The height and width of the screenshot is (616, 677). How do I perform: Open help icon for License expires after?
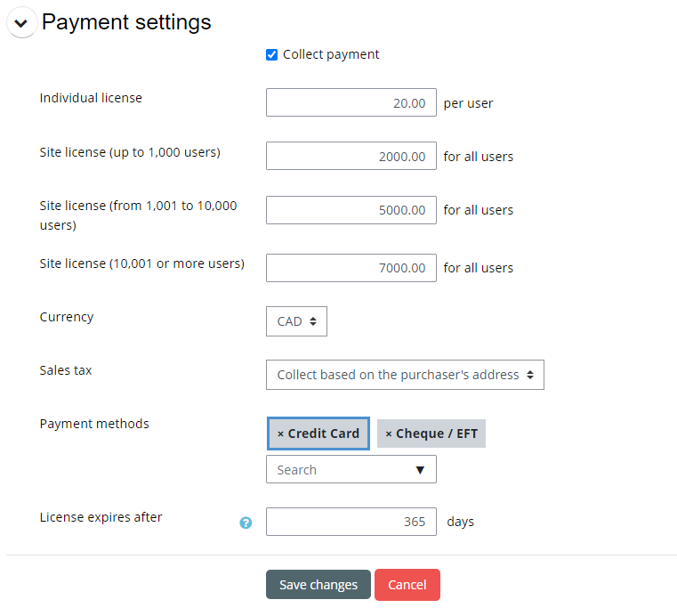pos(246,523)
